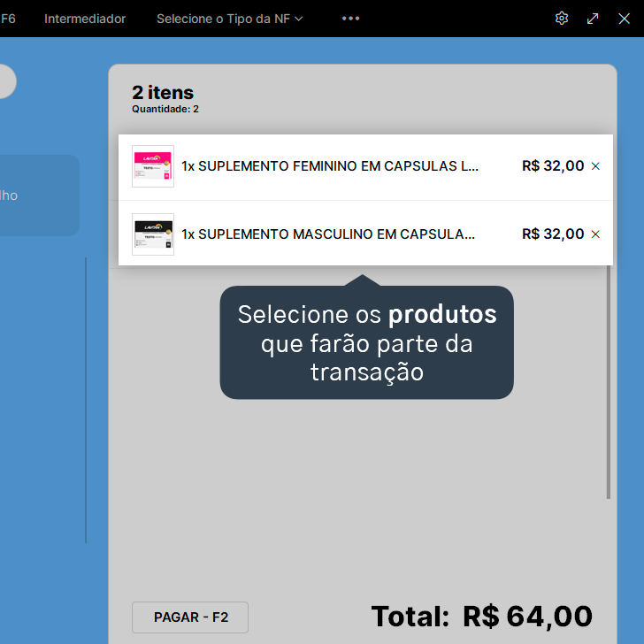This screenshot has width=644, height=644.
Task: Click the black masculine supplement thumbnail
Action: [x=153, y=234]
